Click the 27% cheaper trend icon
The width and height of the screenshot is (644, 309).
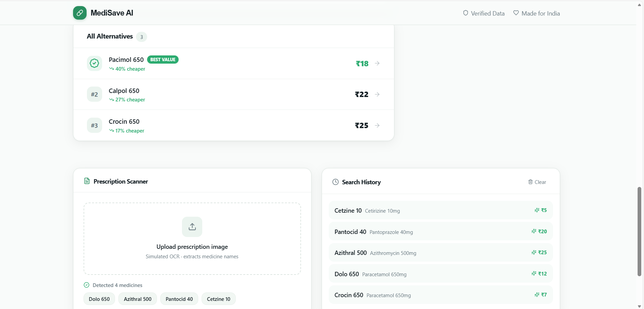pos(111,100)
